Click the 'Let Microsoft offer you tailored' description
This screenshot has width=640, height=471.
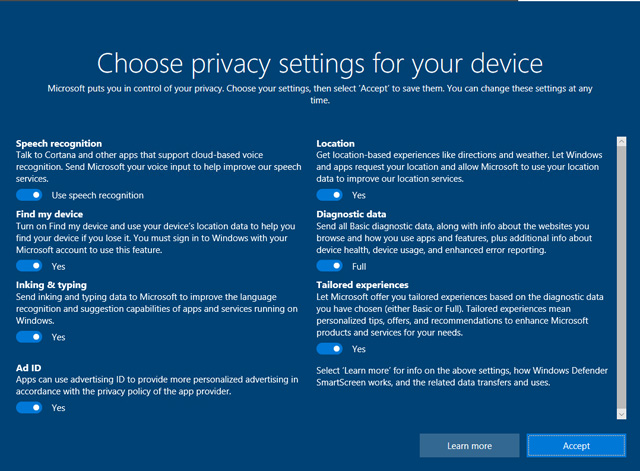point(460,315)
